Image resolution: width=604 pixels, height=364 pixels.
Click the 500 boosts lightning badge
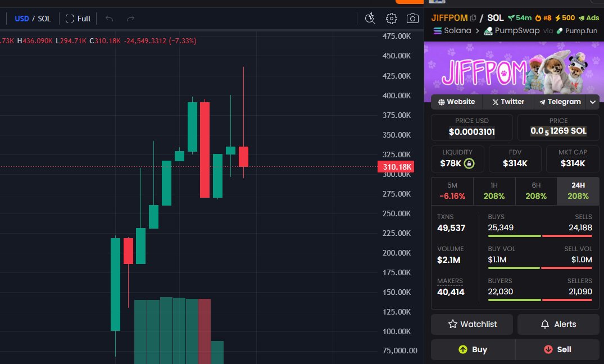tap(565, 18)
